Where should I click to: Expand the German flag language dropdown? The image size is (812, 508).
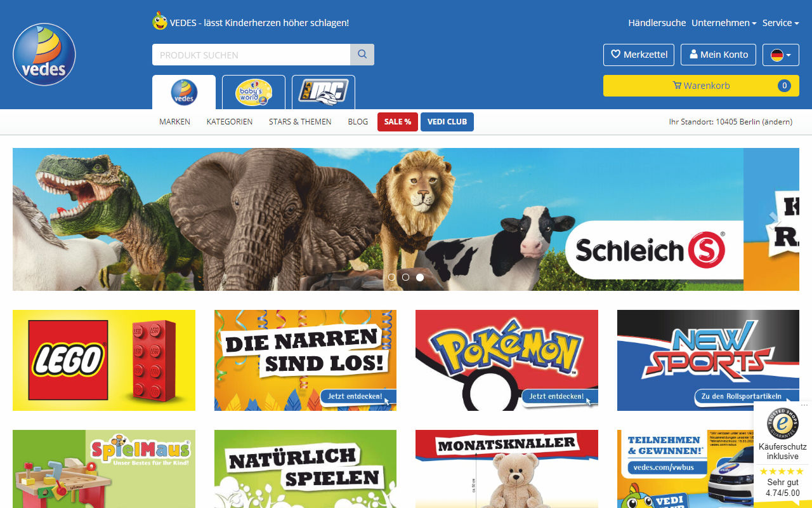[781, 55]
